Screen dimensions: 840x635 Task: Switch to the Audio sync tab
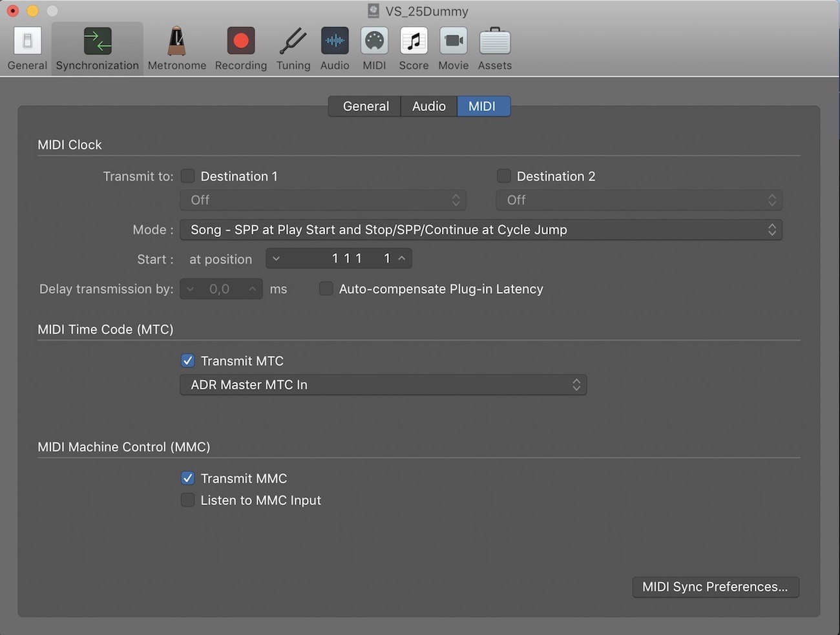[x=429, y=106]
